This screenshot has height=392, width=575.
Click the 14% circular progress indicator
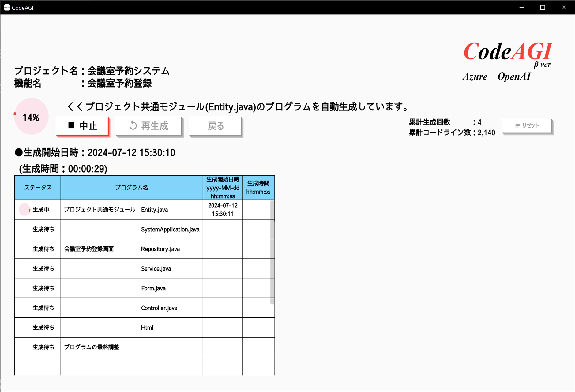point(31,117)
